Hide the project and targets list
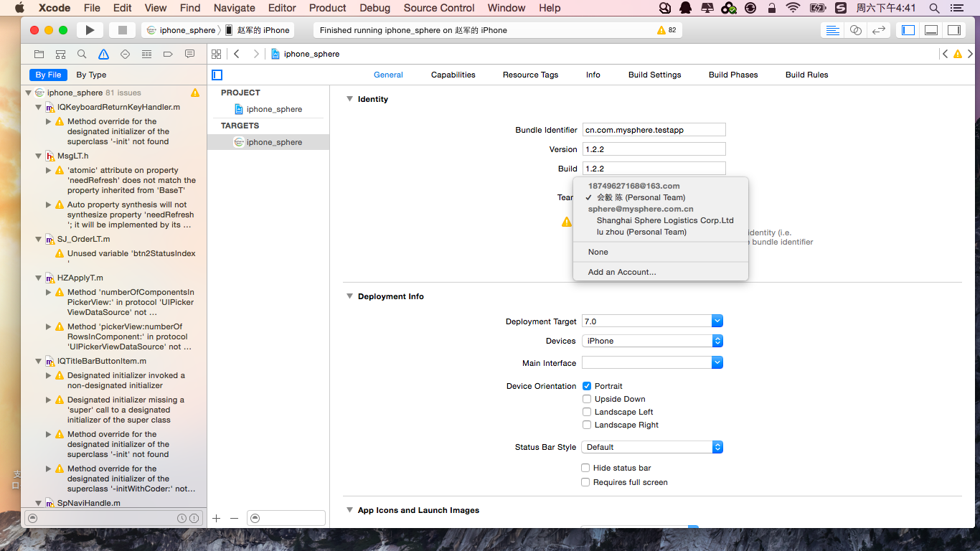The height and width of the screenshot is (551, 980). (x=217, y=75)
